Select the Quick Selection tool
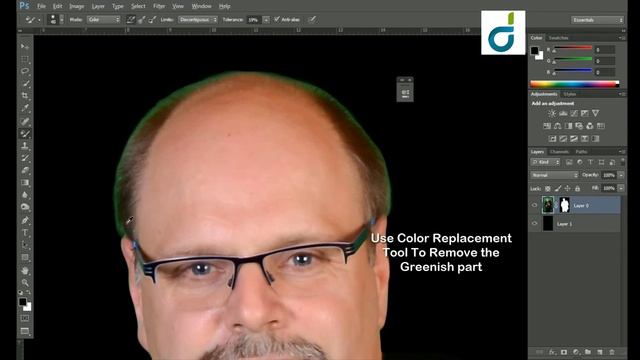The height and width of the screenshot is (360, 640). 24,83
